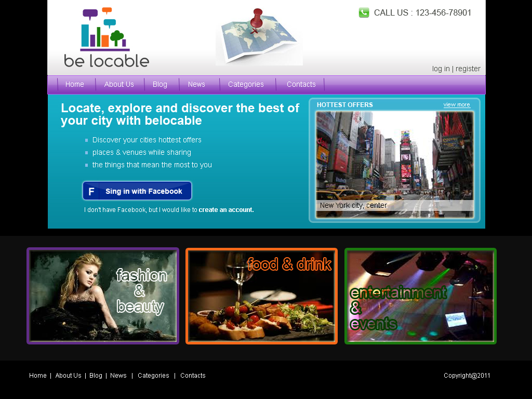532x399 pixels.
Task: Click the 'Locate, explore and discover' headline
Action: (x=180, y=114)
